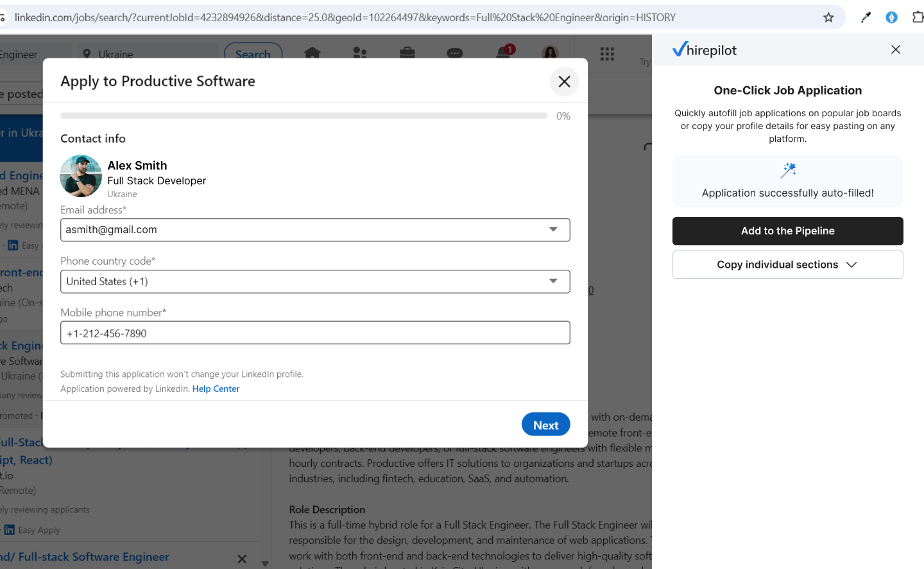Click the Mobile phone number field

pos(315,333)
